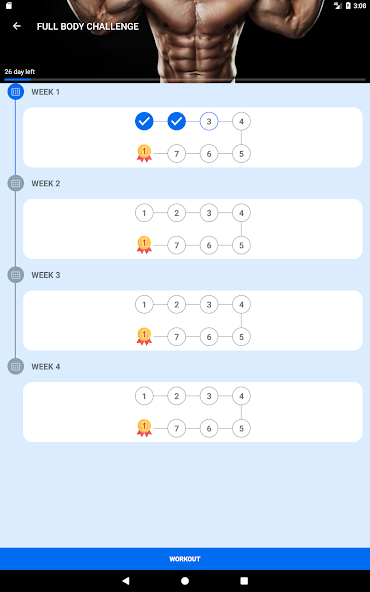Start the WORKOUT button
Viewport: 370px width, 592px height.
(x=185, y=559)
